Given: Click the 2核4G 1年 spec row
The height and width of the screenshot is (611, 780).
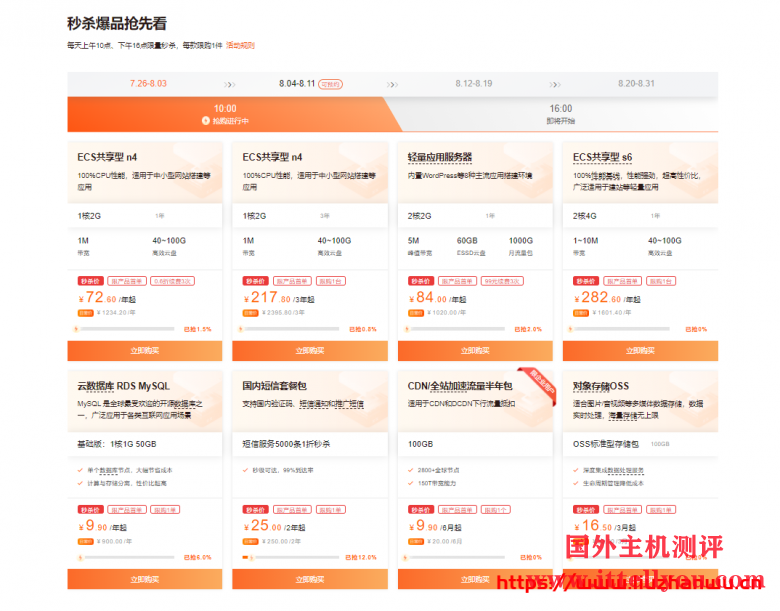Looking at the screenshot, I should 640,216.
